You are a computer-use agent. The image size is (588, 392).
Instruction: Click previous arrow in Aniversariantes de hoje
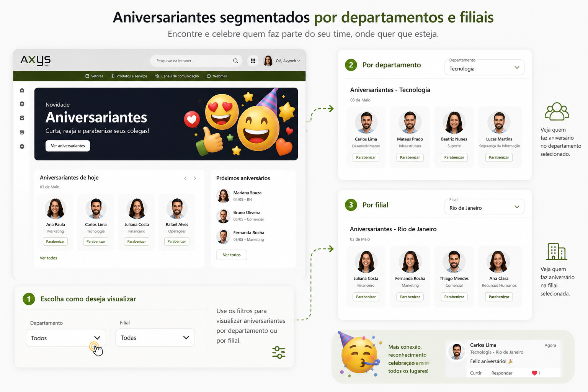(185, 178)
